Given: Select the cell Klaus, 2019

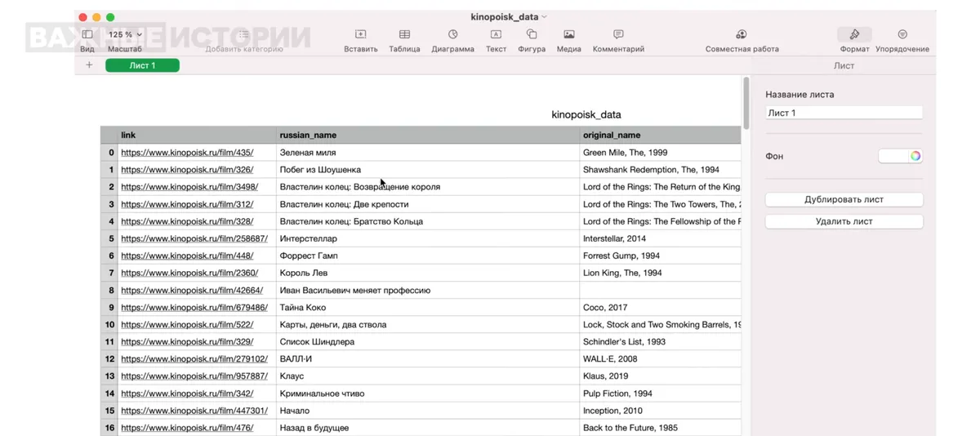Looking at the screenshot, I should [660, 376].
